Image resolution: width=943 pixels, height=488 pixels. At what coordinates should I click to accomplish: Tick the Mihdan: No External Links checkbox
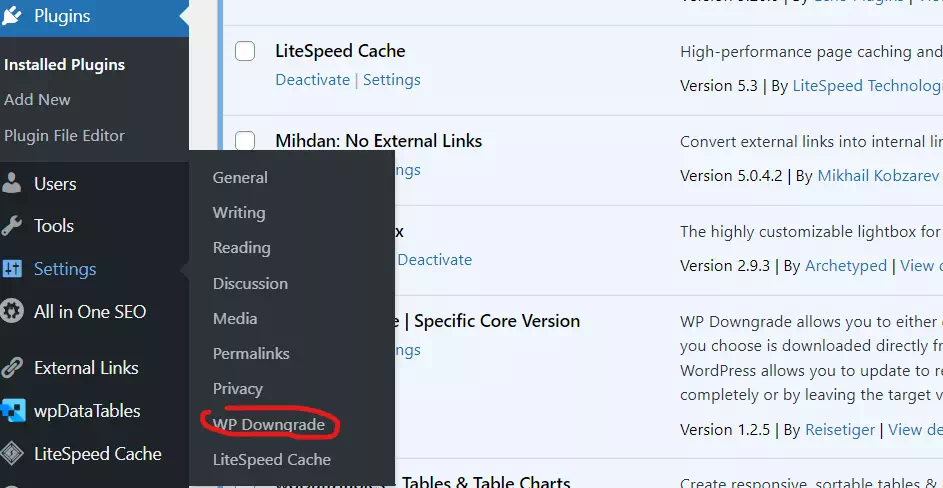pos(245,141)
